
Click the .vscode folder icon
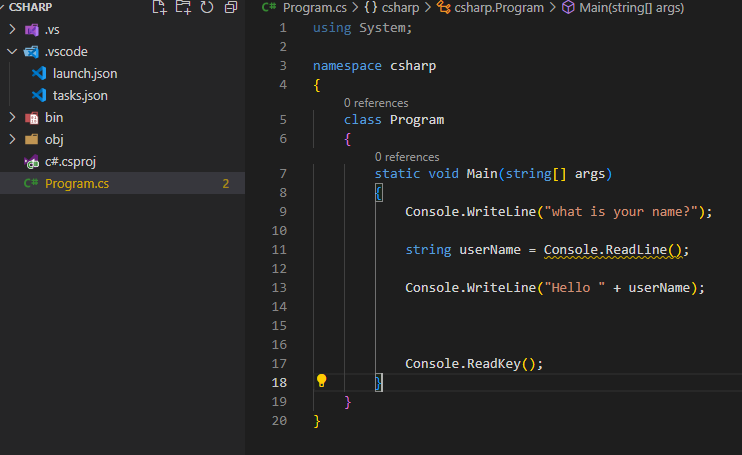[x=31, y=52]
